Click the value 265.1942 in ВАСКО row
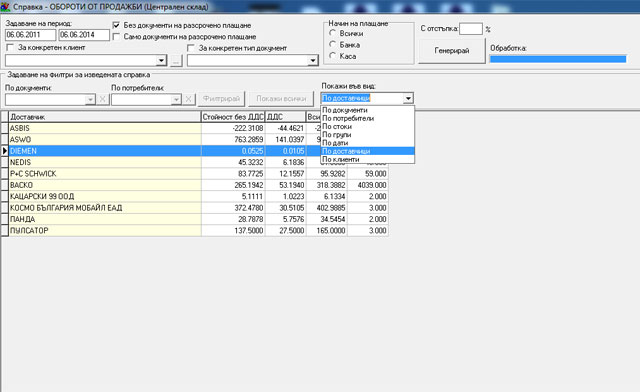 [x=249, y=185]
